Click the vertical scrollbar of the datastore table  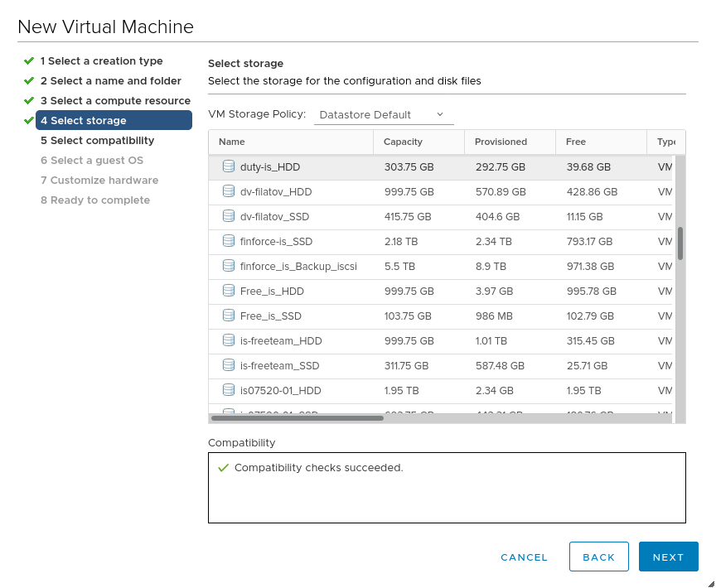click(680, 244)
